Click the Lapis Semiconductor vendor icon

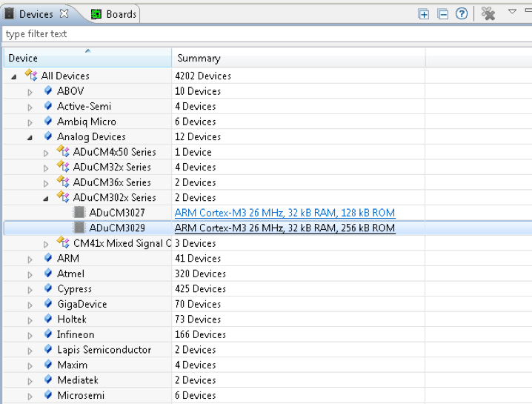tap(48, 349)
